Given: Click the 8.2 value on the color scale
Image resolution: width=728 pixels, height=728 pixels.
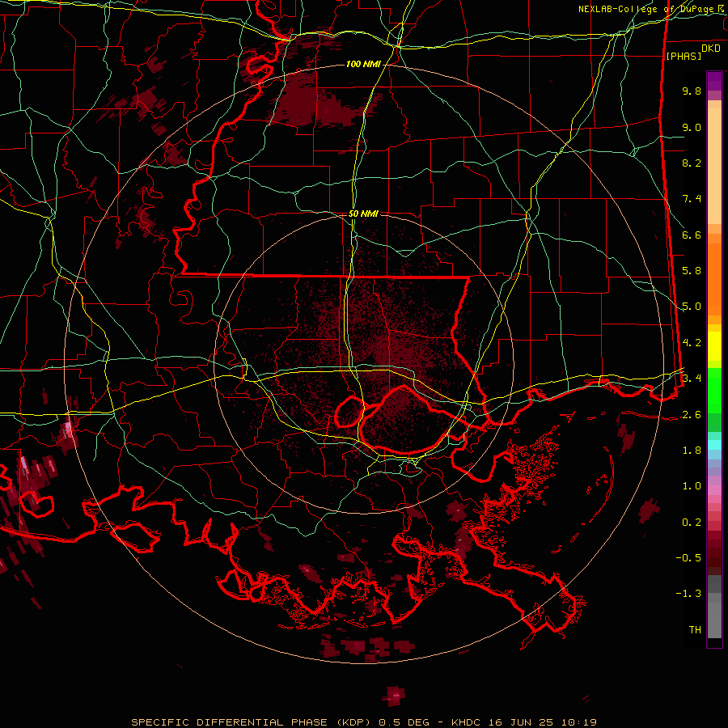Looking at the screenshot, I should pos(692,163).
